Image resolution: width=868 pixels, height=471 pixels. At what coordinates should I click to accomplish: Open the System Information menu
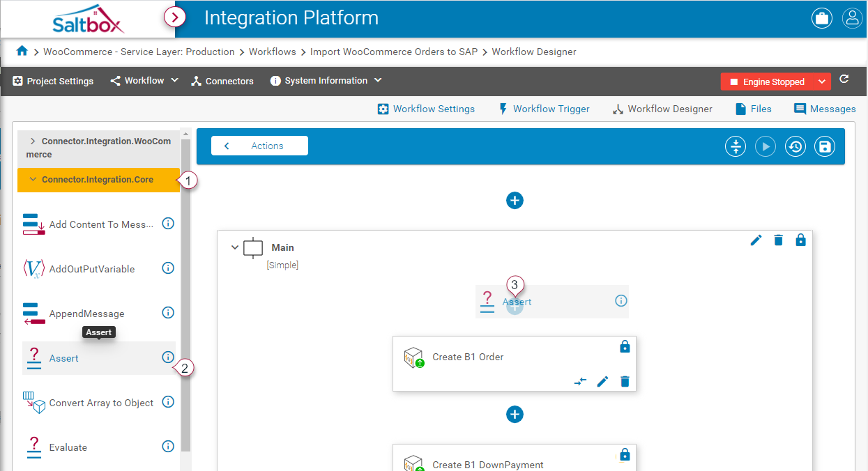pyautogui.click(x=326, y=81)
